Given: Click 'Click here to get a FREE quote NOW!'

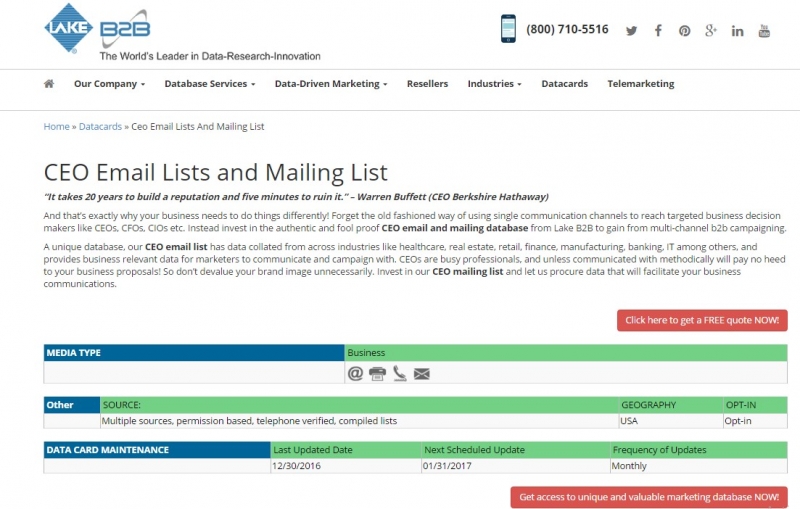Looking at the screenshot, I should 702,320.
